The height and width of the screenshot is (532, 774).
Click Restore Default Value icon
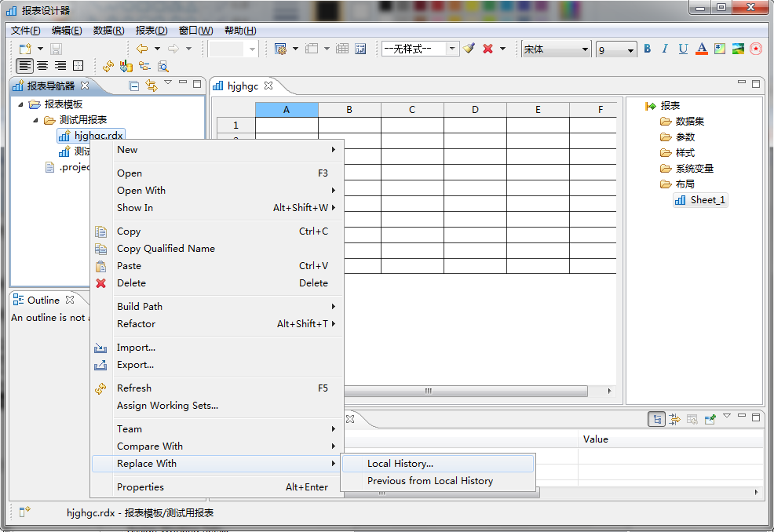pyautogui.click(x=692, y=420)
